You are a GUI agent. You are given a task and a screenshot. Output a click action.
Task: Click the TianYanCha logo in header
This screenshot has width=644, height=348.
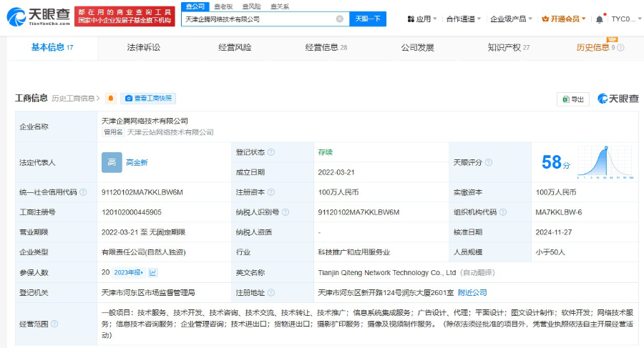[39, 16]
